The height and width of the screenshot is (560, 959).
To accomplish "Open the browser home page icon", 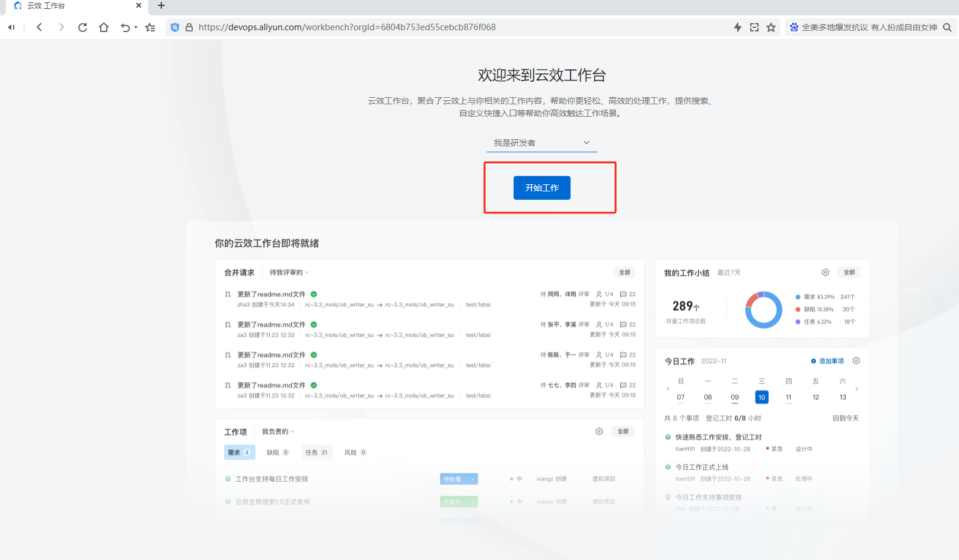I will coord(104,27).
